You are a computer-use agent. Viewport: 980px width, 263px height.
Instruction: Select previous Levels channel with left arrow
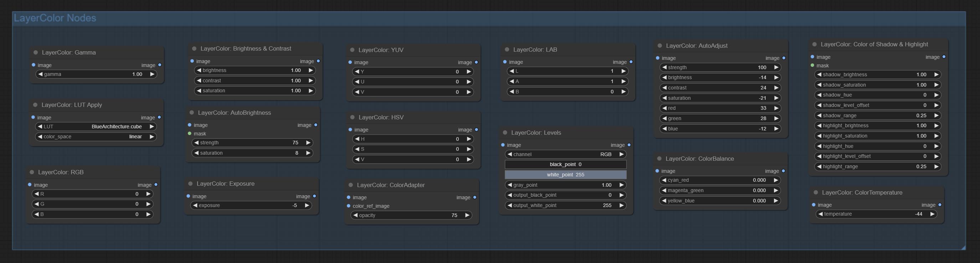(x=510, y=154)
